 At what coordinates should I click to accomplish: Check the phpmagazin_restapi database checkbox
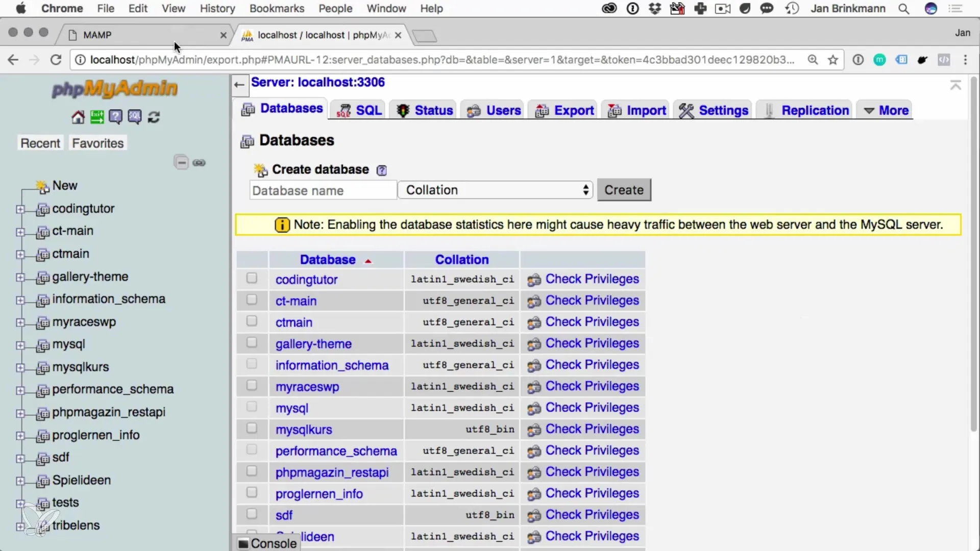[252, 471]
